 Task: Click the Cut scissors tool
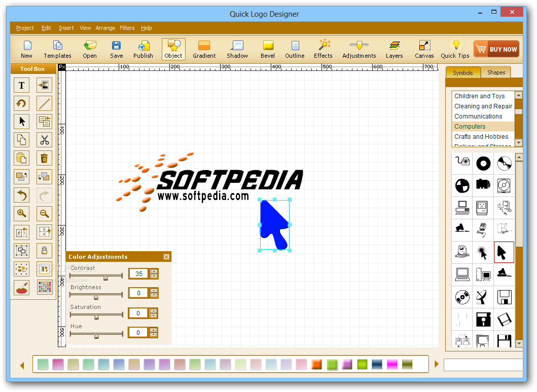click(45, 140)
